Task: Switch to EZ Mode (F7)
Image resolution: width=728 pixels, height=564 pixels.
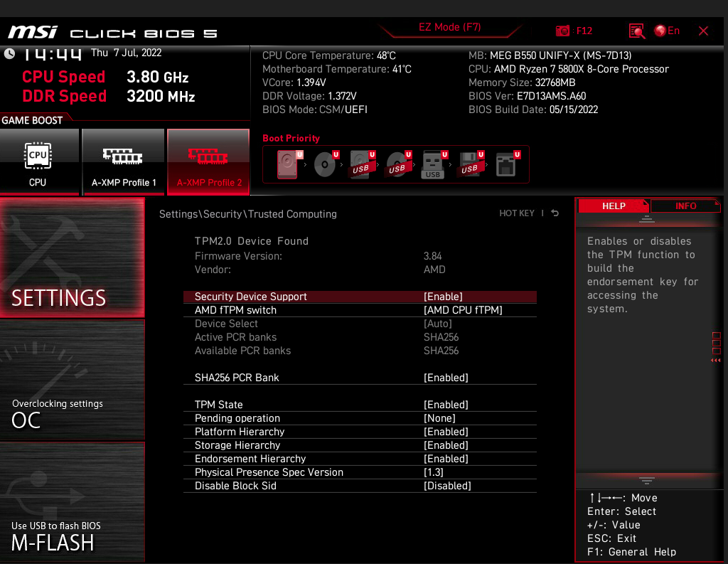Action: pyautogui.click(x=449, y=28)
